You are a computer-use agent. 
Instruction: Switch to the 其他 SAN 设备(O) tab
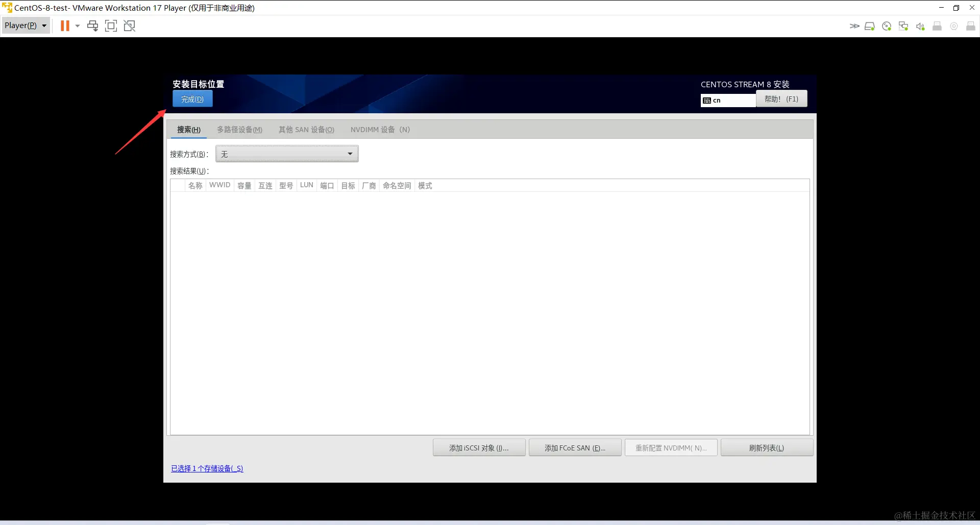pyautogui.click(x=306, y=130)
